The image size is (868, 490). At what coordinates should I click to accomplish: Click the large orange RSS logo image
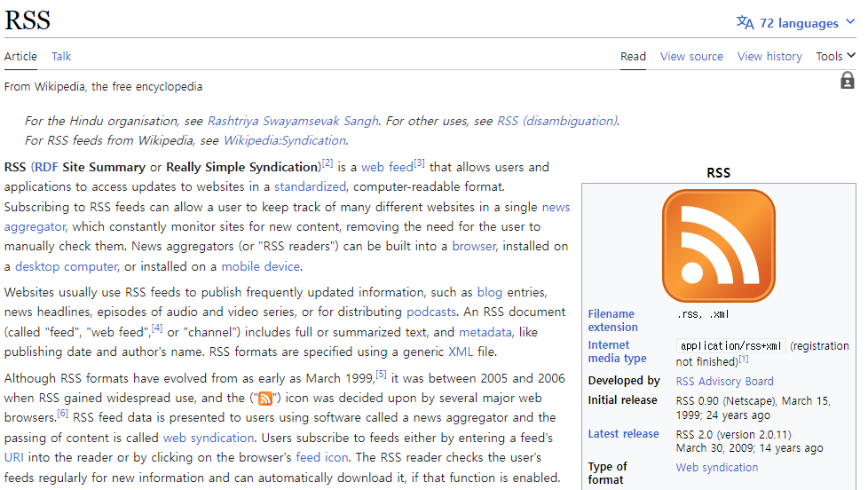tap(719, 245)
